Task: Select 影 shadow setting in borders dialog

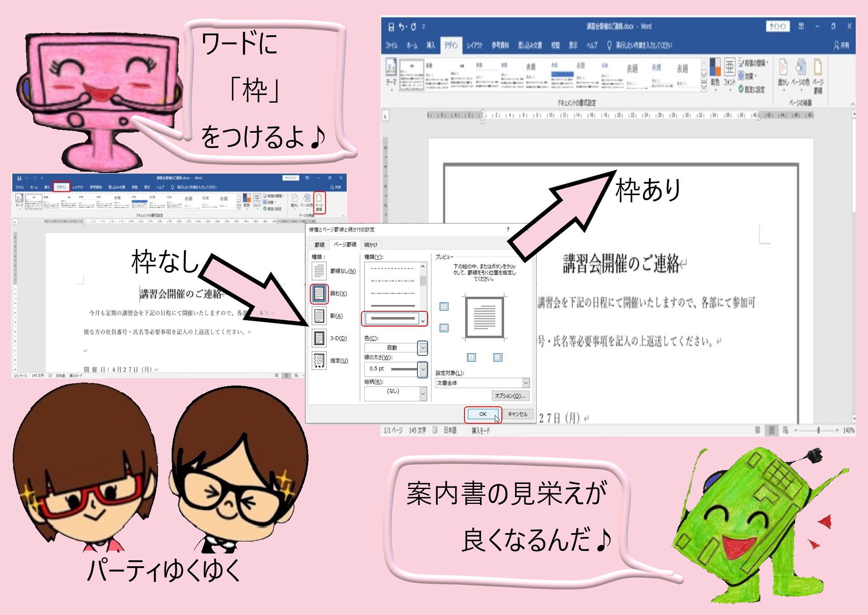Action: click(x=319, y=316)
